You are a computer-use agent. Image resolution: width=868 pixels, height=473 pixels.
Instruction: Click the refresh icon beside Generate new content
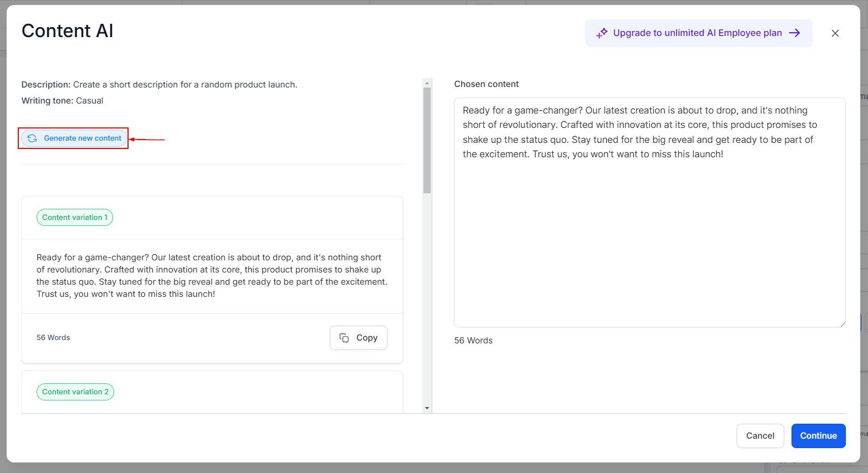32,138
